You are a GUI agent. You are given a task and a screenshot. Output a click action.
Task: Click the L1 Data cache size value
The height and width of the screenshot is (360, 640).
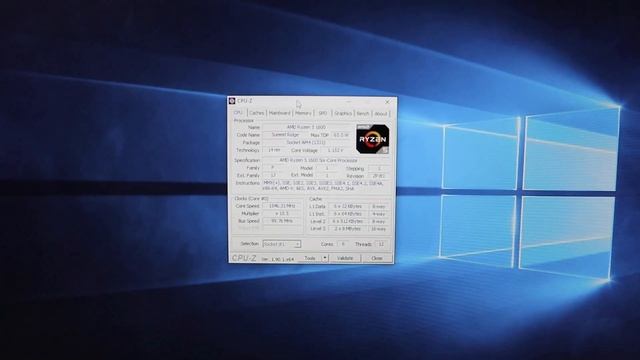348,207
